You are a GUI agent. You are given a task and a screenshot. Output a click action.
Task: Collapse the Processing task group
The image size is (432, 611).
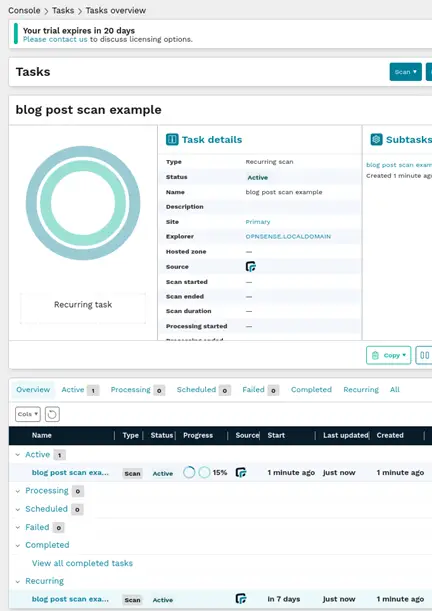point(18,491)
